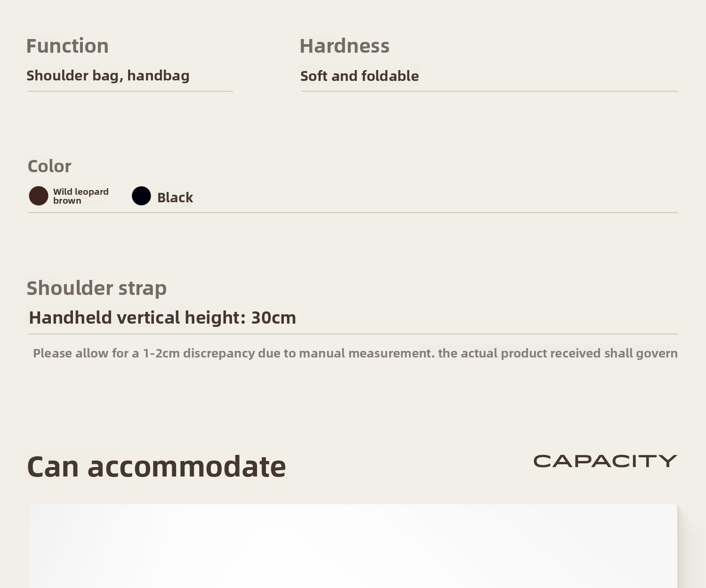Click the CAPACITY title text
Screen dimensions: 706x588
point(605,461)
